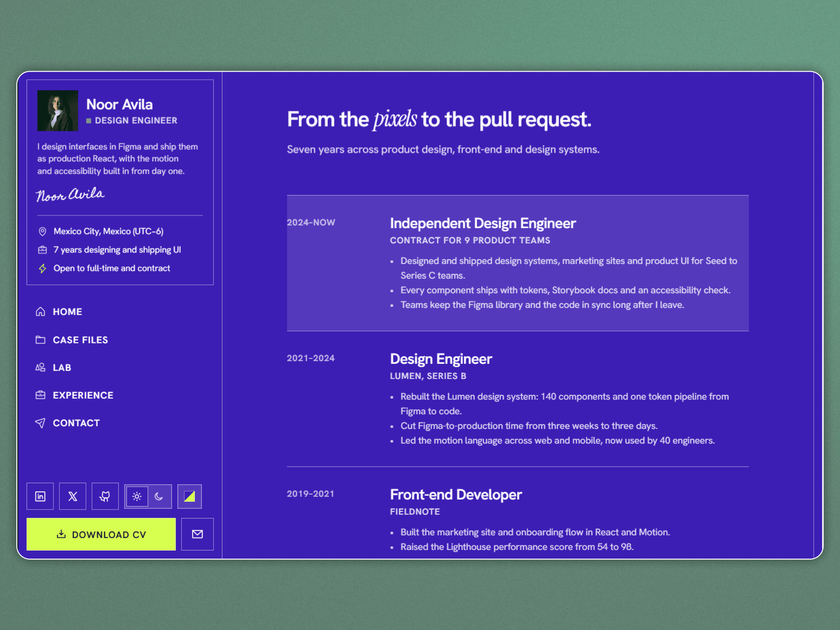The height and width of the screenshot is (630, 840).
Task: Download the CV with the lime button
Action: 101,534
